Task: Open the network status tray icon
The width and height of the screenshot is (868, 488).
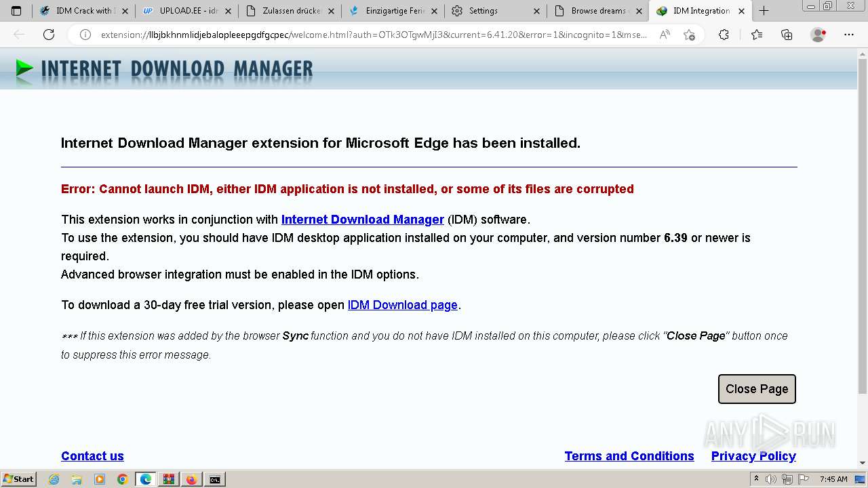Action: click(787, 479)
